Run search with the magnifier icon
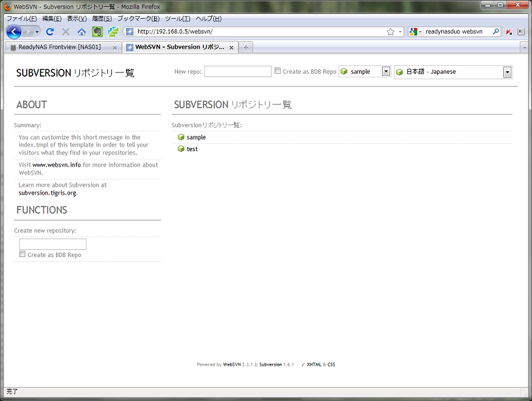This screenshot has height=401, width=532. 496,31
